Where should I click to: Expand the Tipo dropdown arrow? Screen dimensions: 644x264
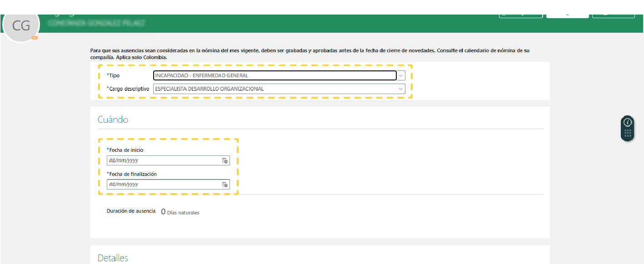tap(400, 75)
